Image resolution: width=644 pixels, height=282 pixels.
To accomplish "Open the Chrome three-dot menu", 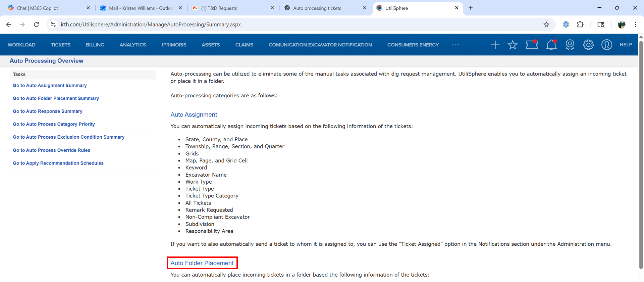I will (x=635, y=25).
